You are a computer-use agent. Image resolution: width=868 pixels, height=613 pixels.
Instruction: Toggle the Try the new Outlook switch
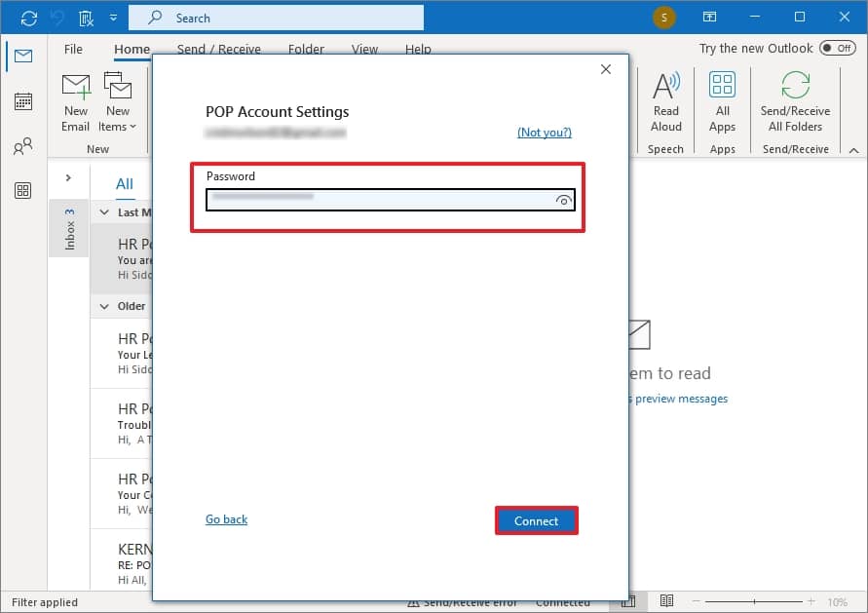(838, 48)
